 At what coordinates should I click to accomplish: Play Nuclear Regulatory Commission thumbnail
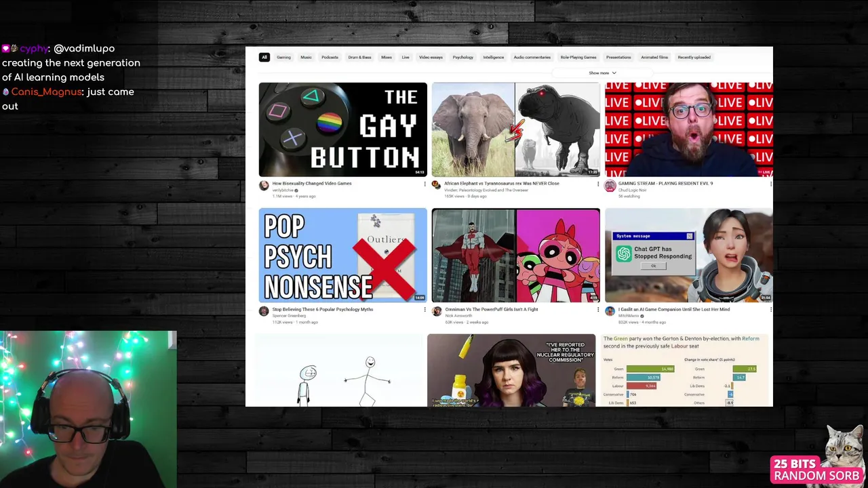511,371
